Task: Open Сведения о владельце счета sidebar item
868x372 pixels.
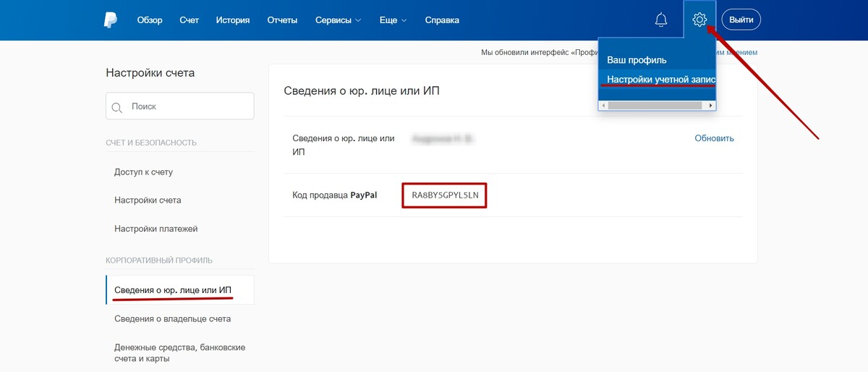Action: point(173,318)
